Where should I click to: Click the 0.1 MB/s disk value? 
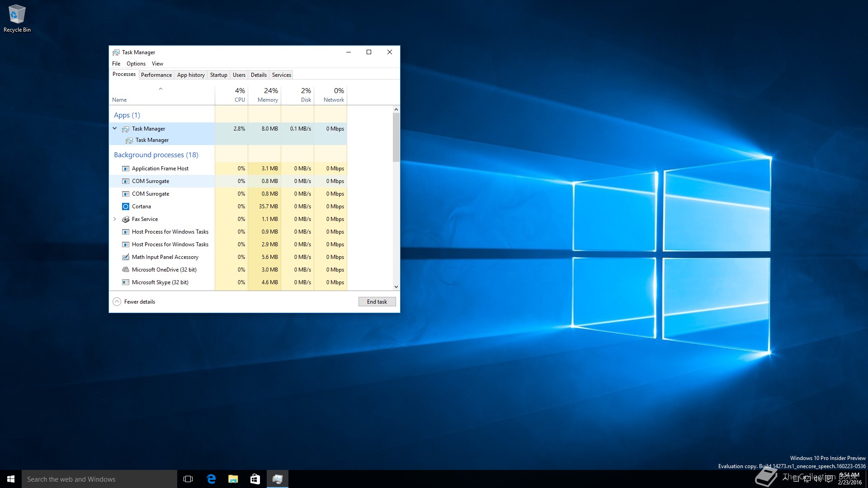coord(301,129)
